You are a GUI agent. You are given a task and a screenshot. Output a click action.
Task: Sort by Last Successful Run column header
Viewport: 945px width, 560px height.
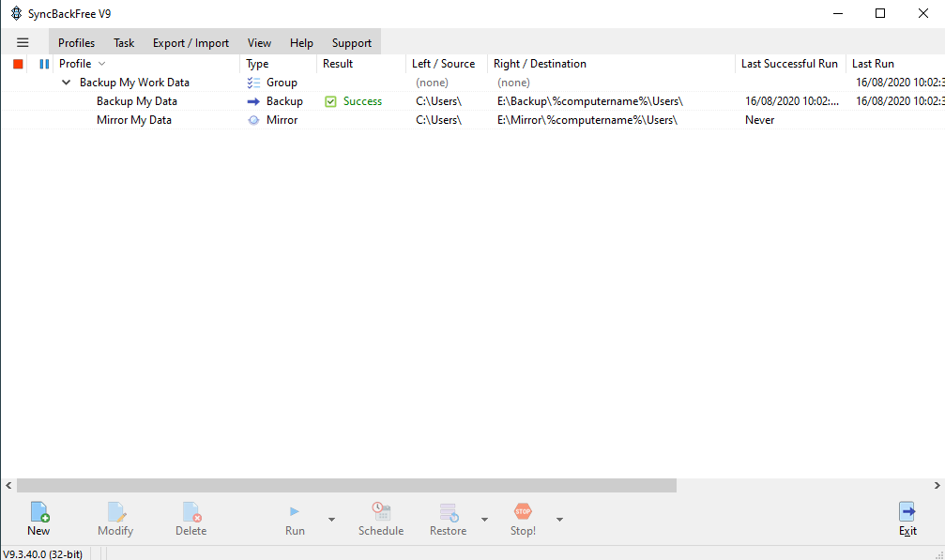pyautogui.click(x=788, y=64)
